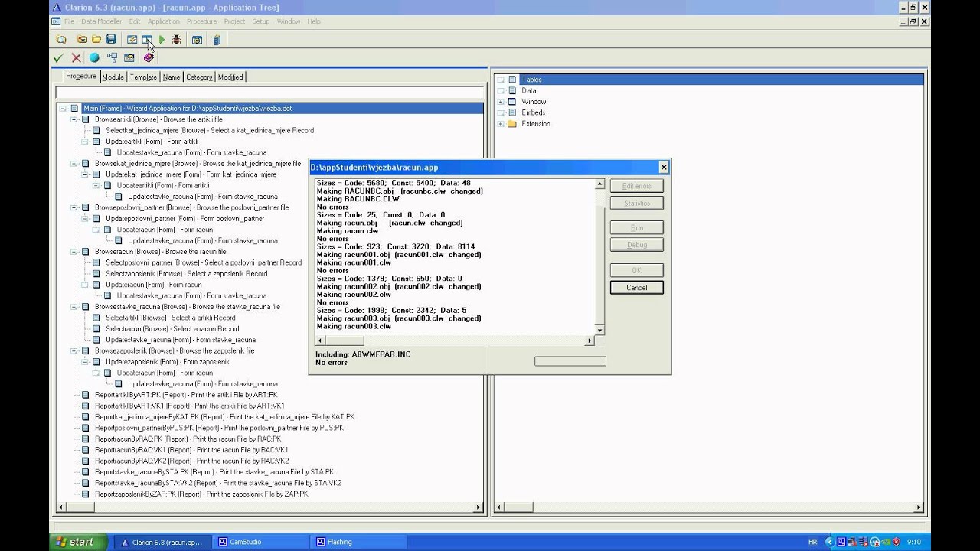
Task: Click the ladybug Debug icon
Action: click(176, 40)
